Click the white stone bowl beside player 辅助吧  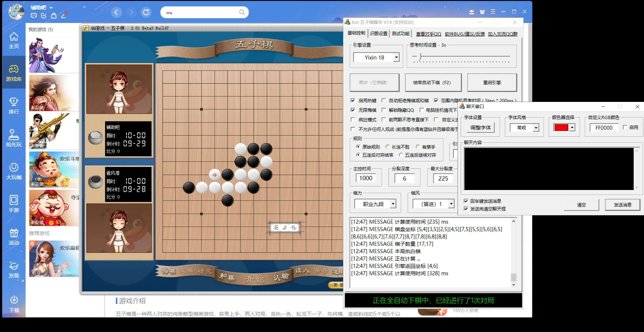pos(95,137)
